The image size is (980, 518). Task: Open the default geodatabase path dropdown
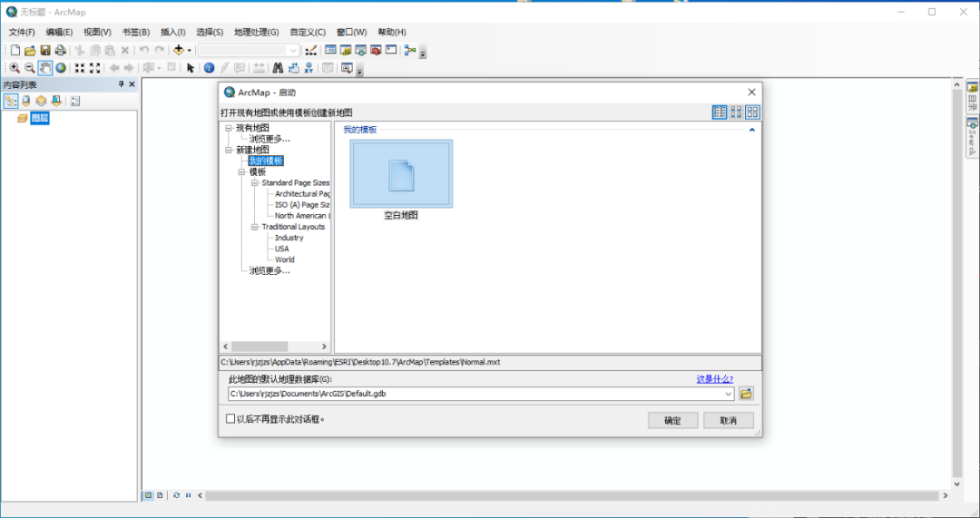coord(728,394)
